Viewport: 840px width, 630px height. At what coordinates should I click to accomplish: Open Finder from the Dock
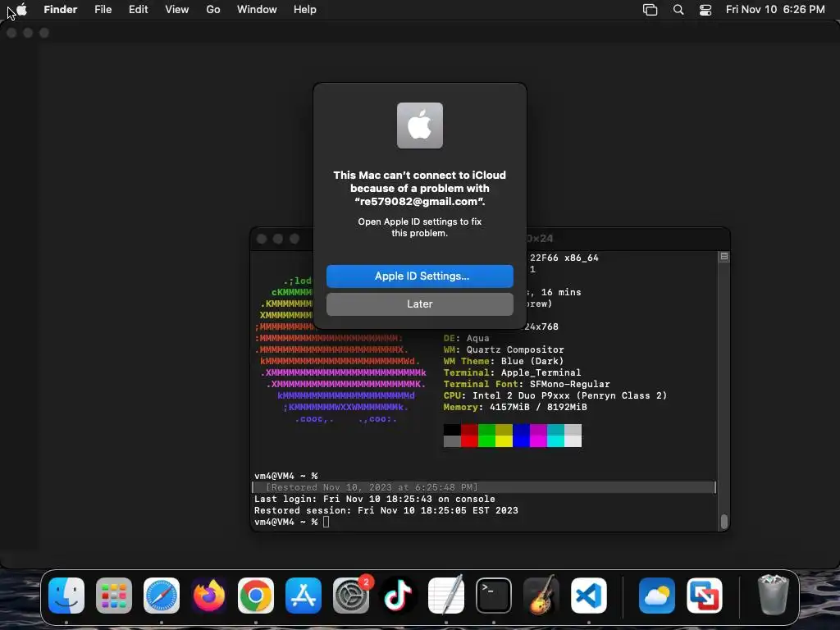pyautogui.click(x=66, y=596)
